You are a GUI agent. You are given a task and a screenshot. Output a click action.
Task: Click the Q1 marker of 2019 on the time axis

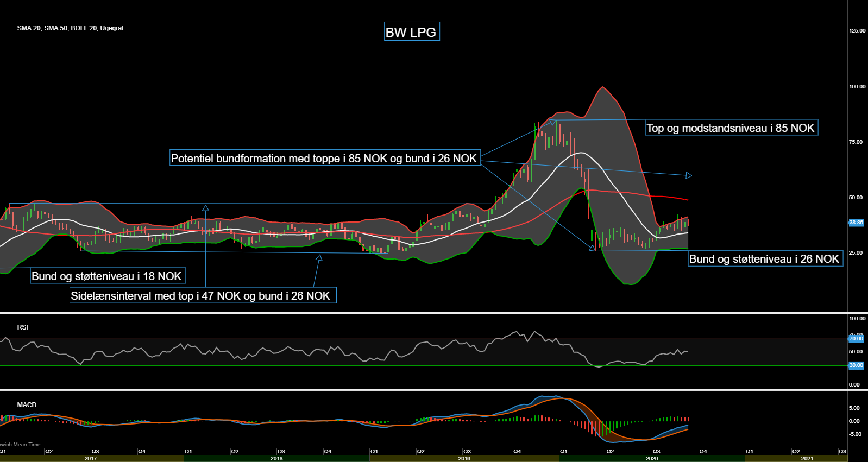click(374, 452)
